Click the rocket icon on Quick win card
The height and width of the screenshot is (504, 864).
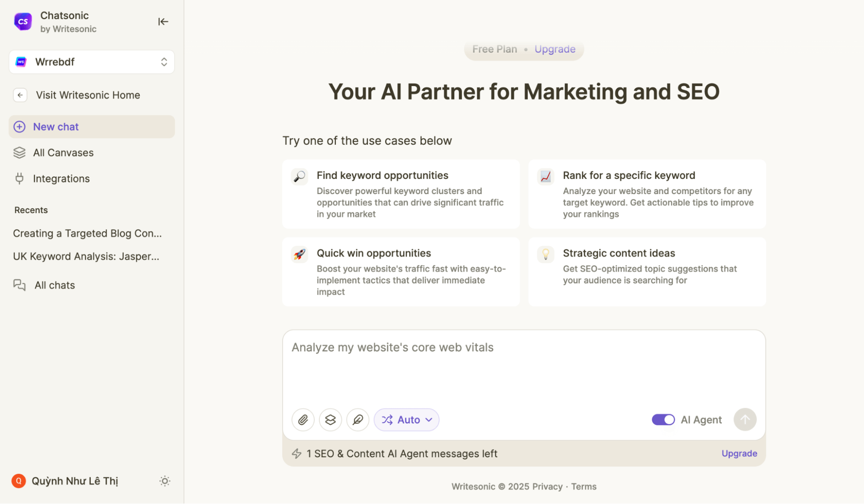coord(300,254)
